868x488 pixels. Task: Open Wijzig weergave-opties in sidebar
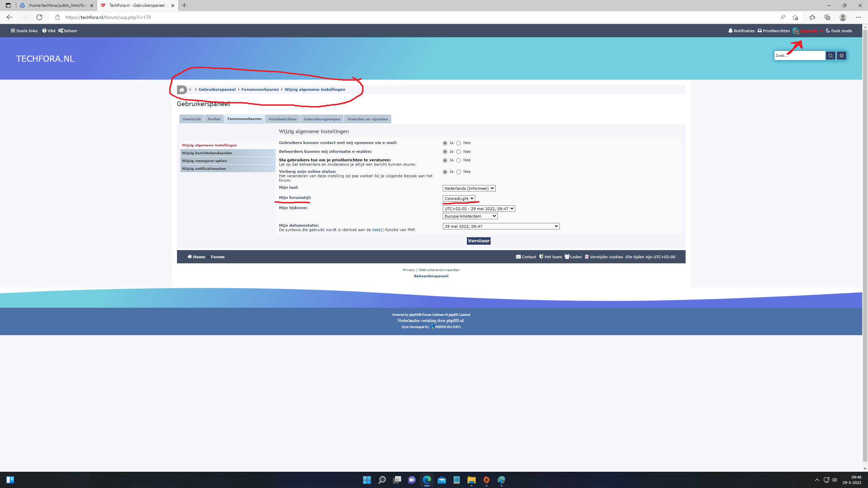[204, 161]
